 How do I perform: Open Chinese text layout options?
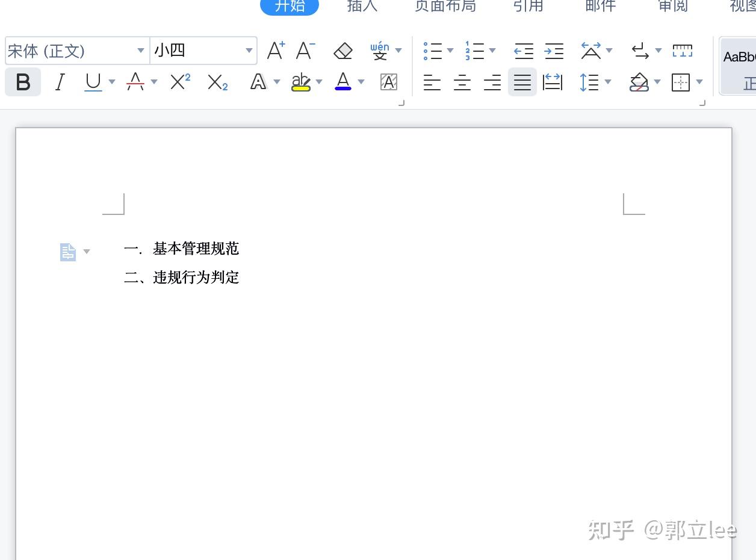[x=591, y=51]
